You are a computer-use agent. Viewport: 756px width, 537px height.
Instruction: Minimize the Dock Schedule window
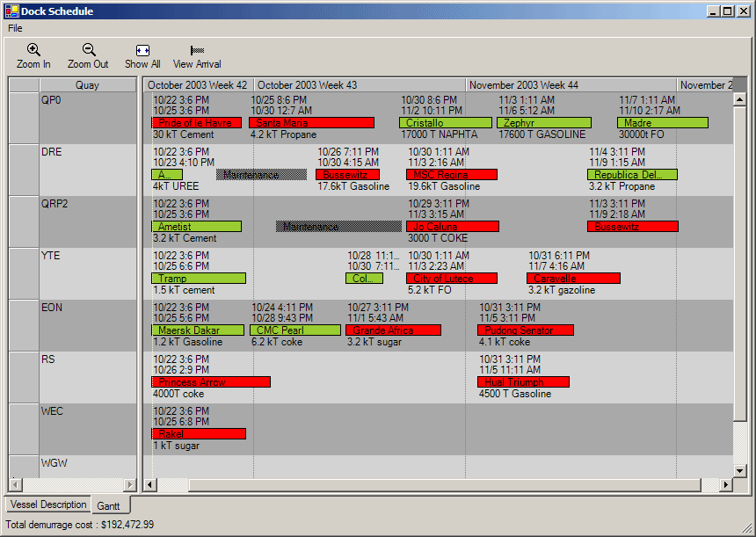coord(714,11)
